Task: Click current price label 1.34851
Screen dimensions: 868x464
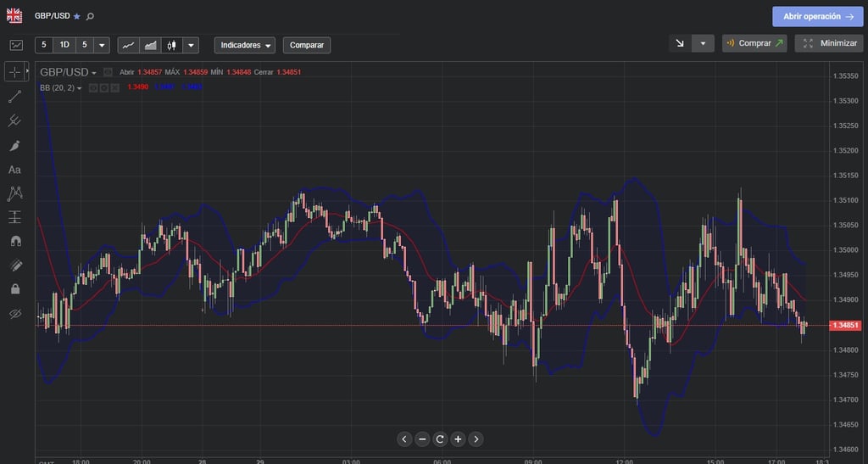Action: (845, 325)
